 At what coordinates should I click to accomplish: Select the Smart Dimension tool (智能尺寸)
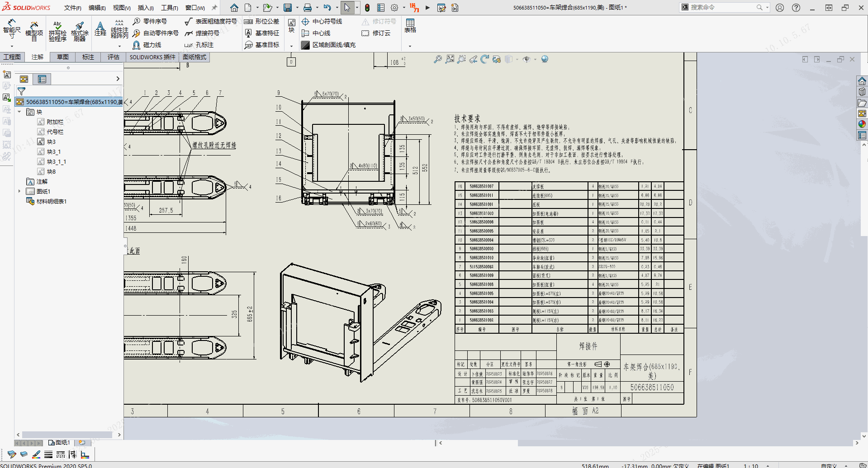pyautogui.click(x=12, y=29)
